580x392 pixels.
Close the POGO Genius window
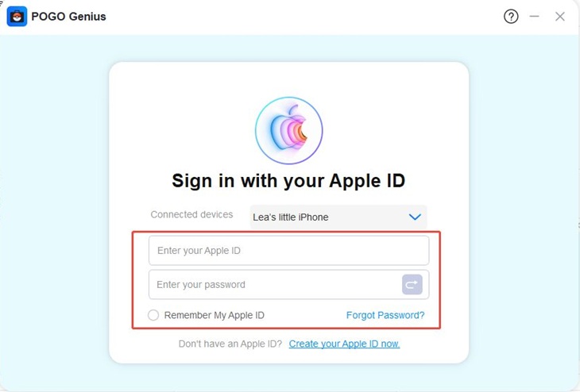(560, 16)
